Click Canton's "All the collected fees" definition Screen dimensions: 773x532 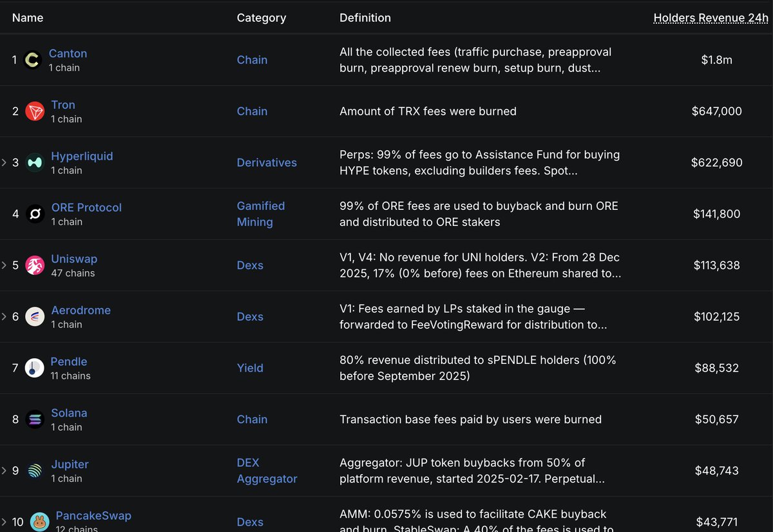[x=475, y=60]
